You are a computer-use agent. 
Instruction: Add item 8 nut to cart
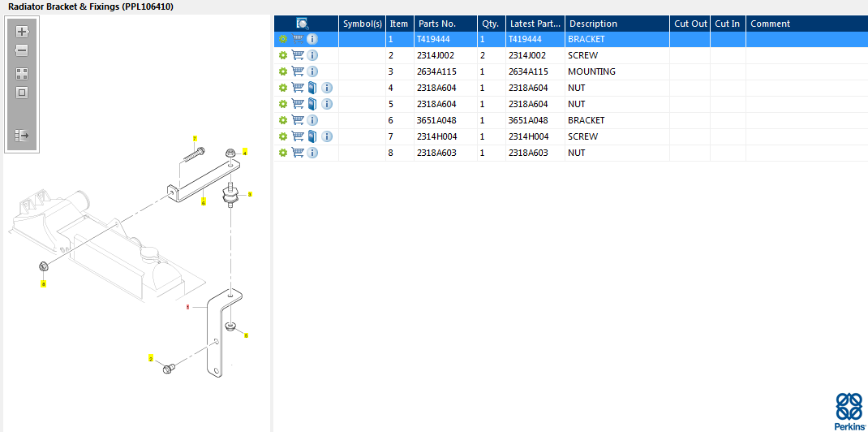(298, 153)
